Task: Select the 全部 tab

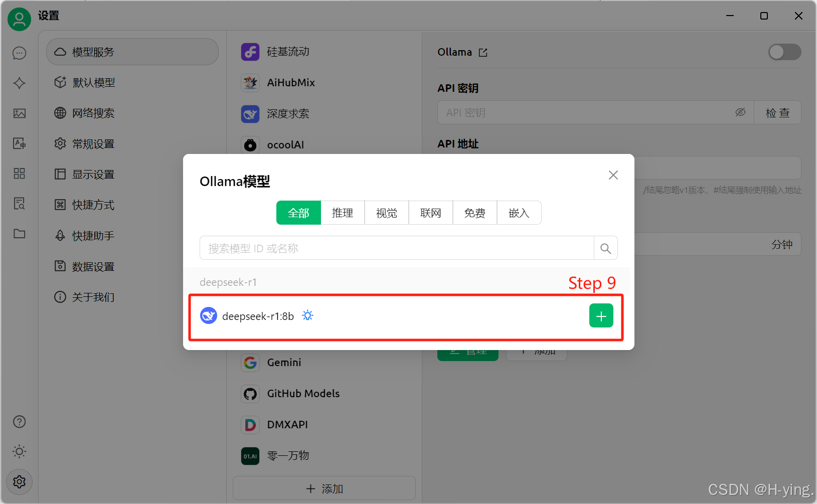Action: 298,213
